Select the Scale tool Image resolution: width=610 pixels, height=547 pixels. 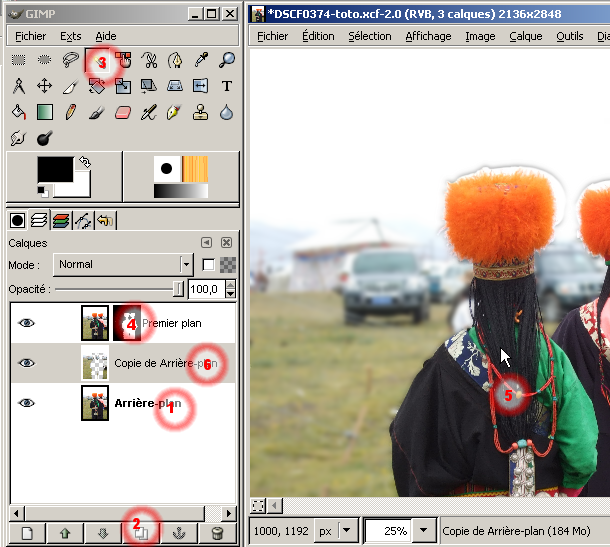(123, 86)
